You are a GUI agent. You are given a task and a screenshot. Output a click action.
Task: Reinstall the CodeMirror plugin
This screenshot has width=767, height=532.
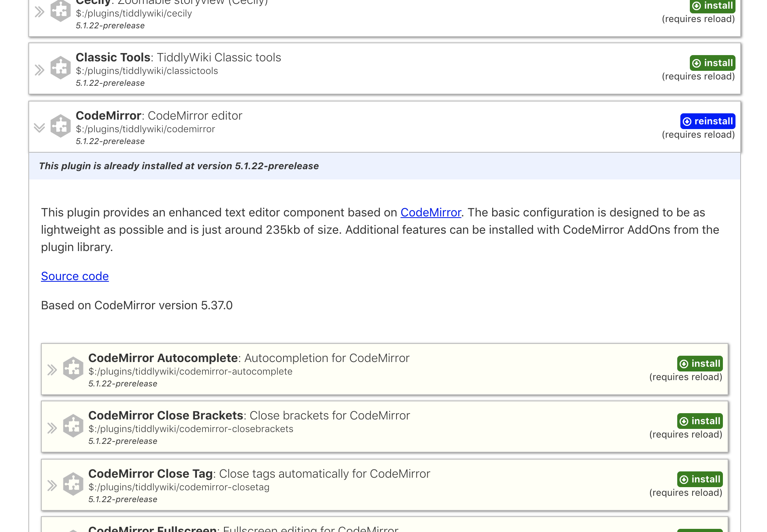pyautogui.click(x=708, y=121)
